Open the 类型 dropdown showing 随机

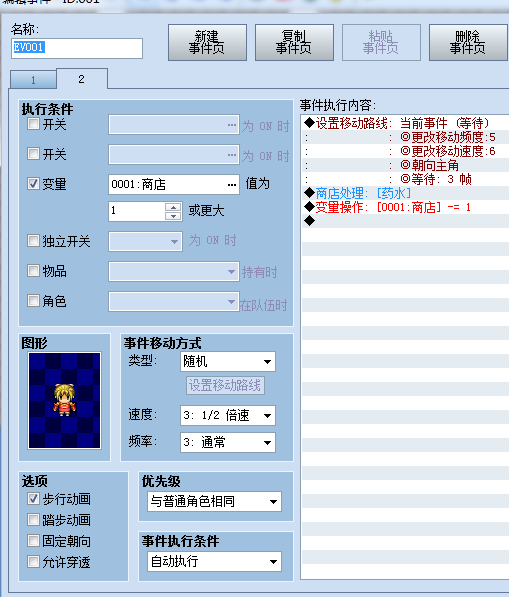228,361
